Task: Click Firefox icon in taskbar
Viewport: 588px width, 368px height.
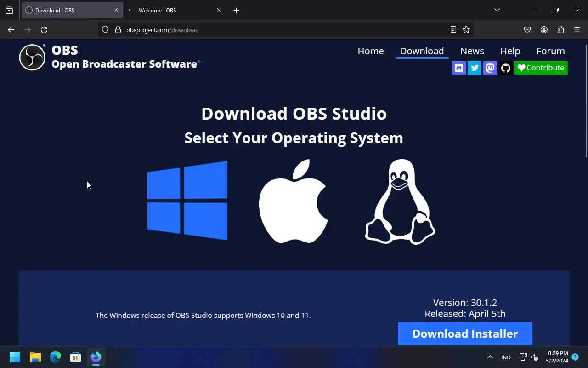Action: coord(96,357)
